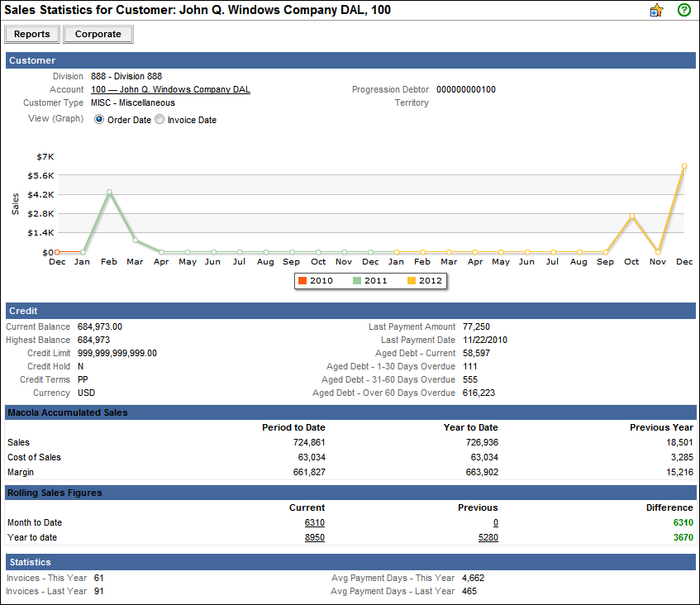Open the Month to Date previous value 0
This screenshot has width=700, height=605.
click(495, 523)
